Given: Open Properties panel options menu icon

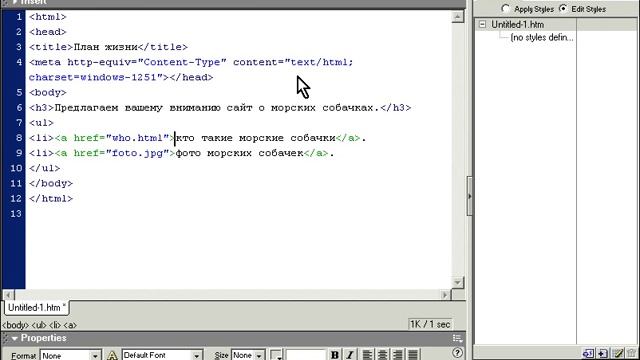Looking at the screenshot, I should click(458, 338).
